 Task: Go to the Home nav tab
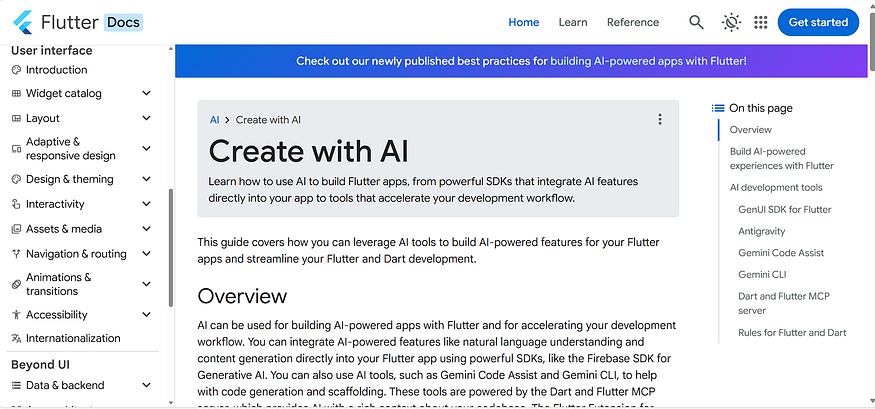coord(523,22)
